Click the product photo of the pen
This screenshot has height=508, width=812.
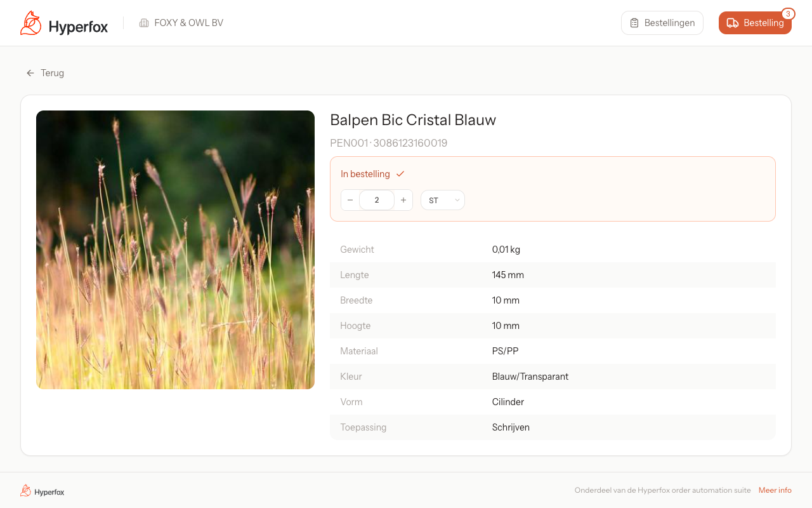[x=175, y=249]
